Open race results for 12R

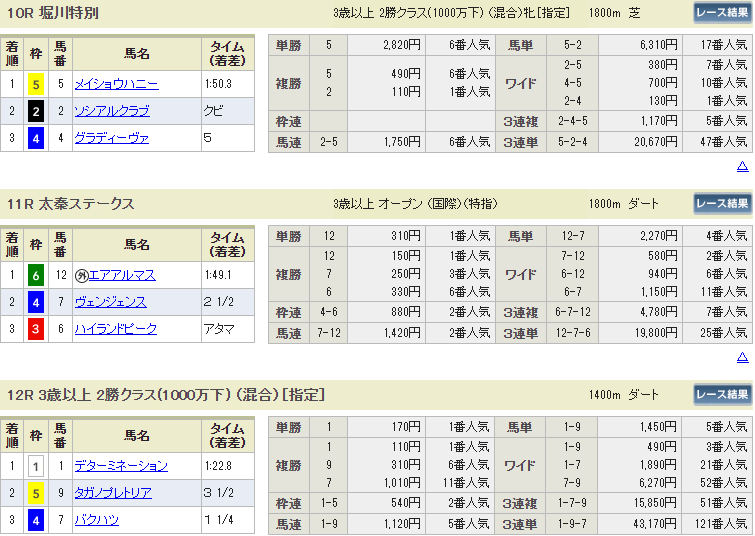tap(722, 394)
